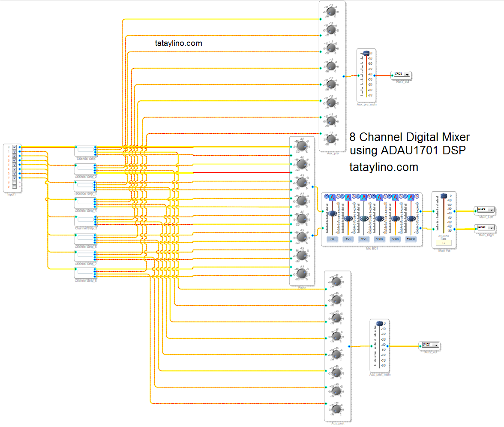This screenshot has width=504, height=427.
Task: Select the '8 Channel Digital Mixer' title text
Action: [410, 137]
